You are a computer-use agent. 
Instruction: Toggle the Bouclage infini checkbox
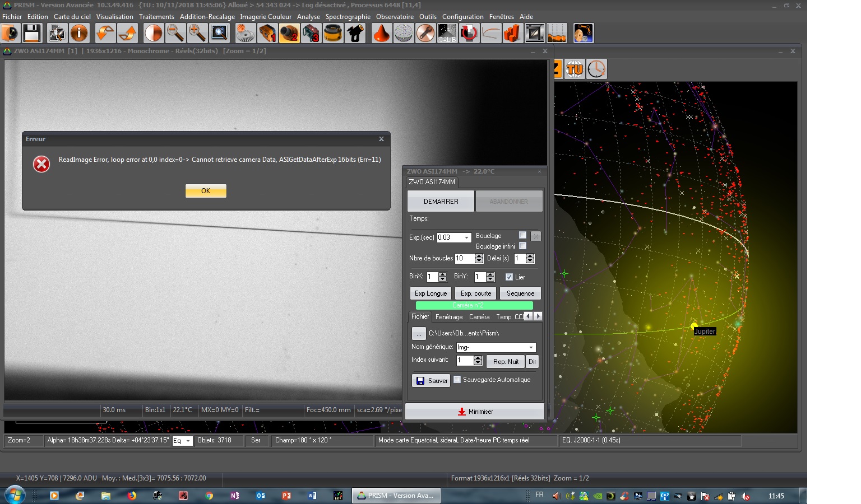pyautogui.click(x=522, y=246)
